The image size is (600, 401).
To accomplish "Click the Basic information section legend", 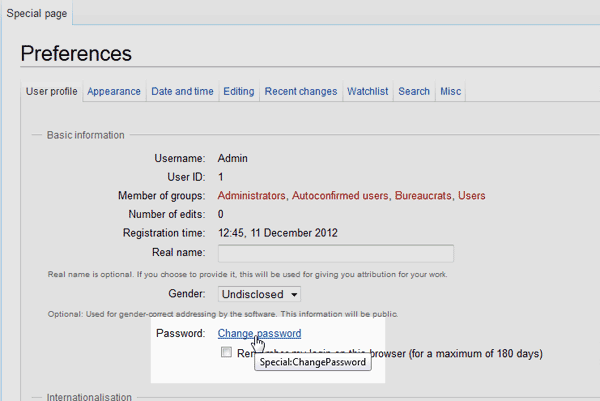I will [86, 135].
